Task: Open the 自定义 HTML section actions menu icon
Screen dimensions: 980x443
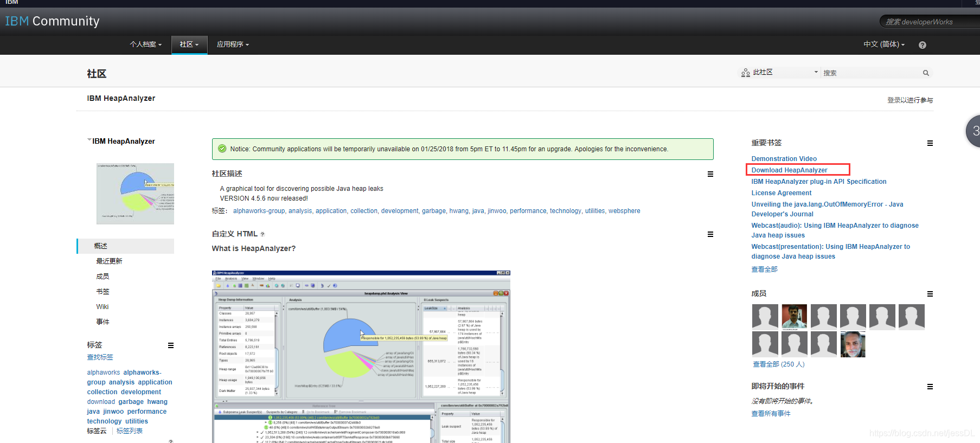Action: click(x=710, y=234)
